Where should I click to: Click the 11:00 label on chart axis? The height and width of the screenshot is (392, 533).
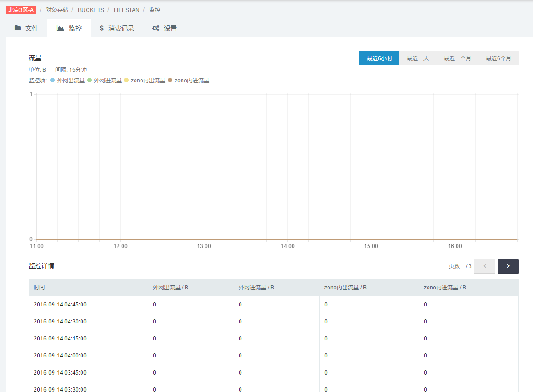[x=37, y=246]
